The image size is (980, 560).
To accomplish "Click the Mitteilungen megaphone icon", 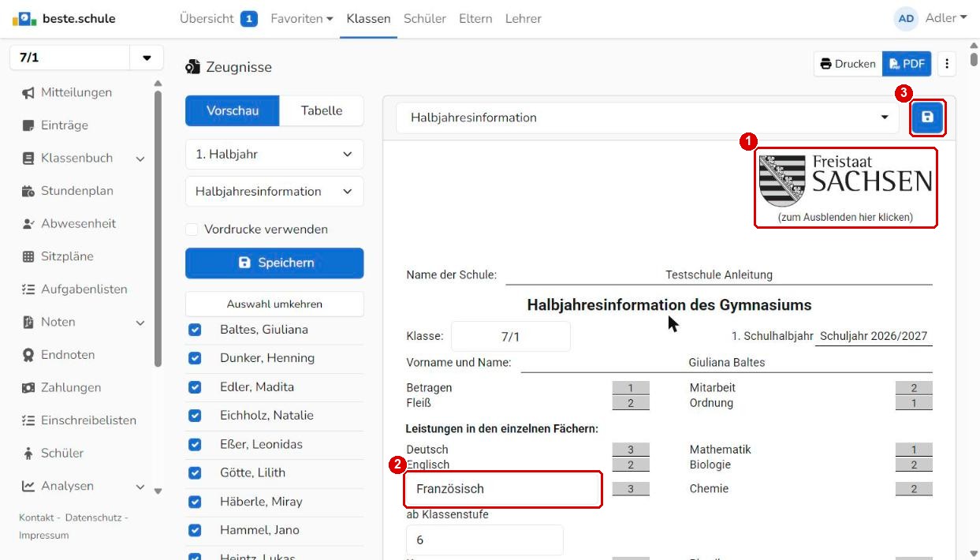I will coord(28,93).
